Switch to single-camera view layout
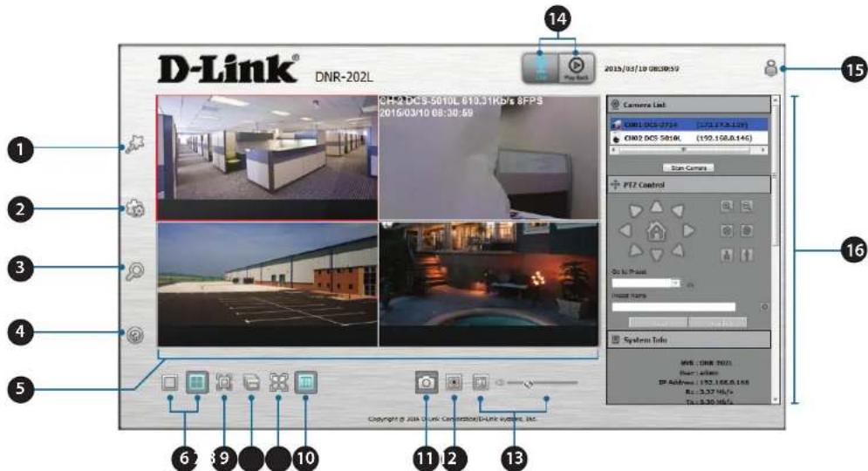 point(170,382)
